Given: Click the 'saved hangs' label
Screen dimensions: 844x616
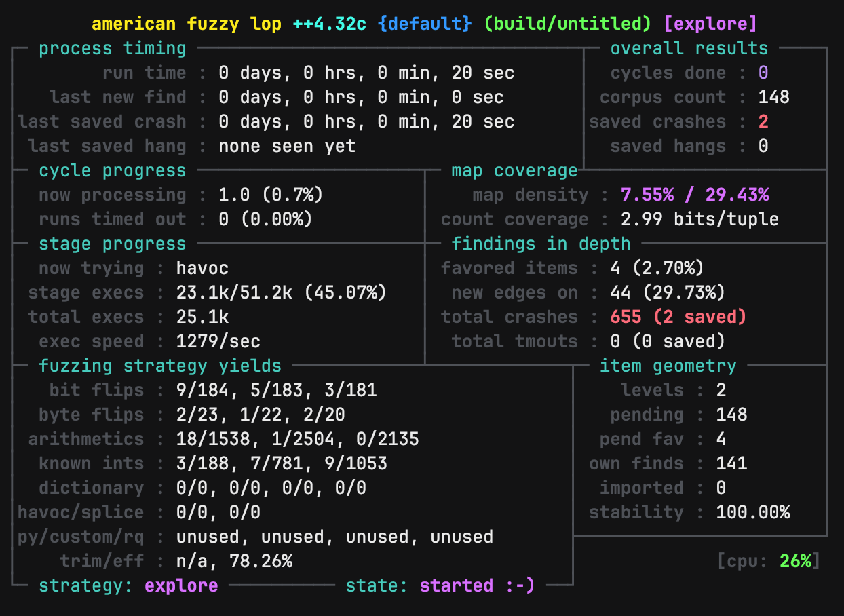Looking at the screenshot, I should [668, 147].
